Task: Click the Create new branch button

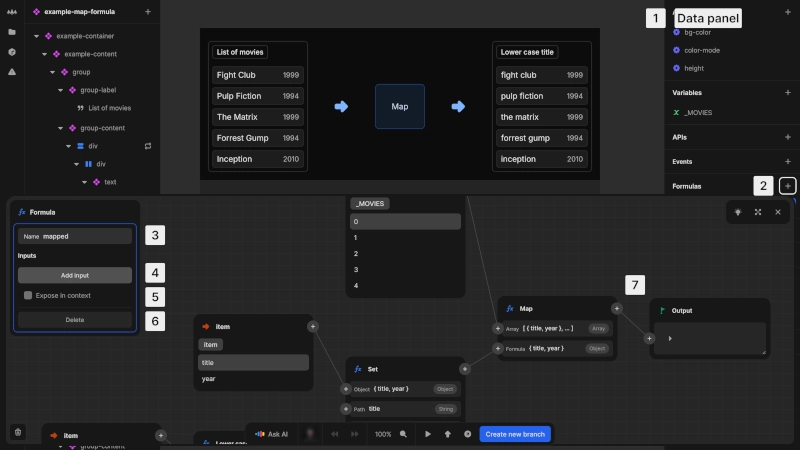Action: point(515,434)
